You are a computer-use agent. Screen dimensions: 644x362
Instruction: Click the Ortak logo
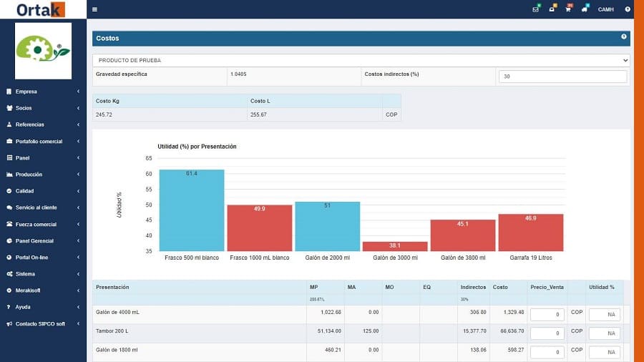click(41, 9)
